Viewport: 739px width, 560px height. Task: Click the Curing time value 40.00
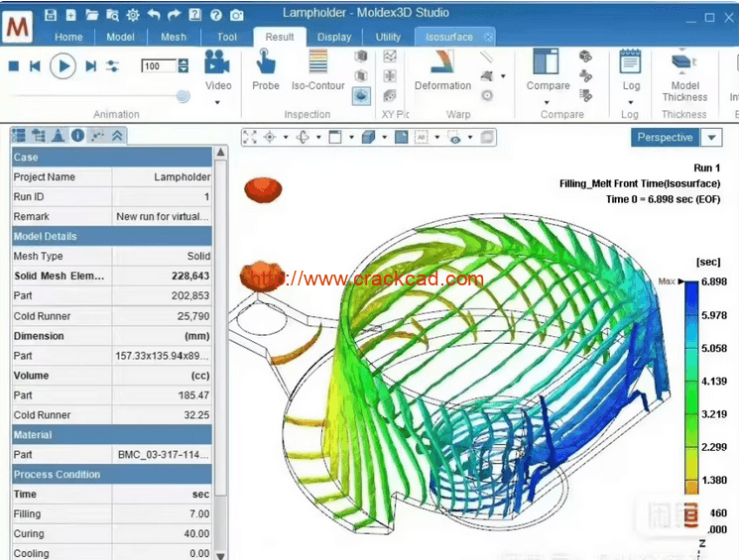click(x=196, y=533)
